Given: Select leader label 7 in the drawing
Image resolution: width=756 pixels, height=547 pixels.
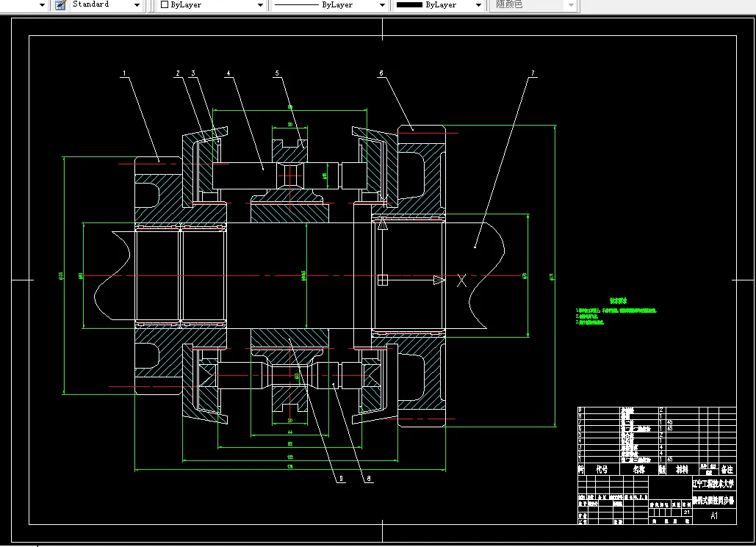Looking at the screenshot, I should pyautogui.click(x=533, y=73).
